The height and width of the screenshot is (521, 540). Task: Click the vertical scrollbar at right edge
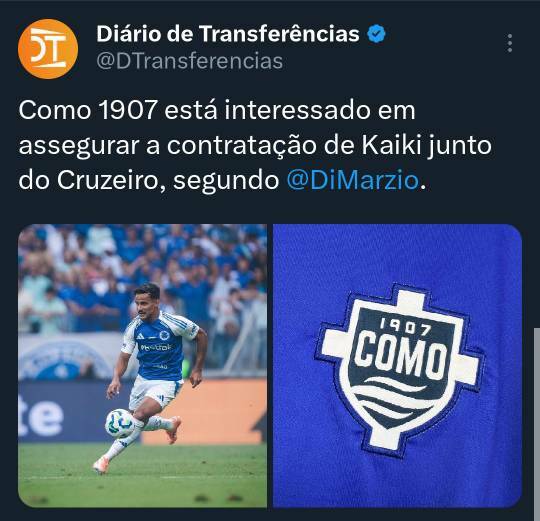[537, 424]
